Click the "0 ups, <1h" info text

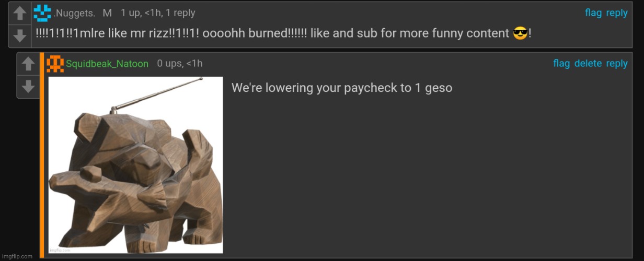[x=180, y=64]
